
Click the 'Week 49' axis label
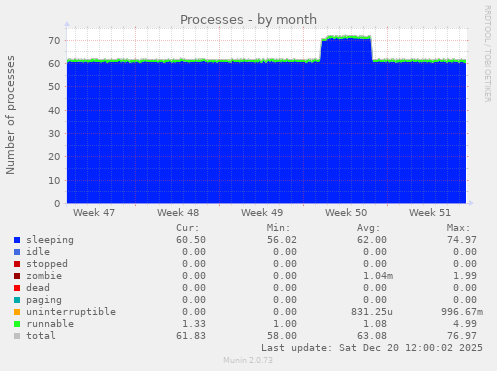tap(262, 213)
